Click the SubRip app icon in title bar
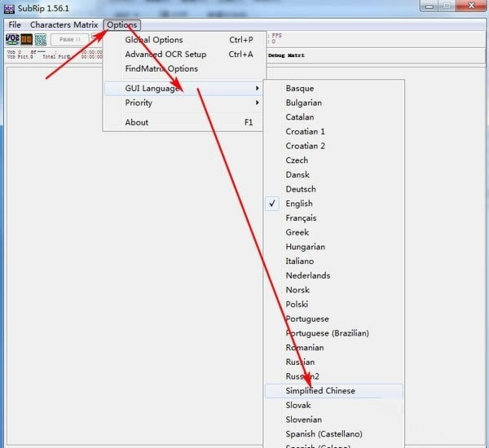The height and width of the screenshot is (448, 489). coord(11,7)
